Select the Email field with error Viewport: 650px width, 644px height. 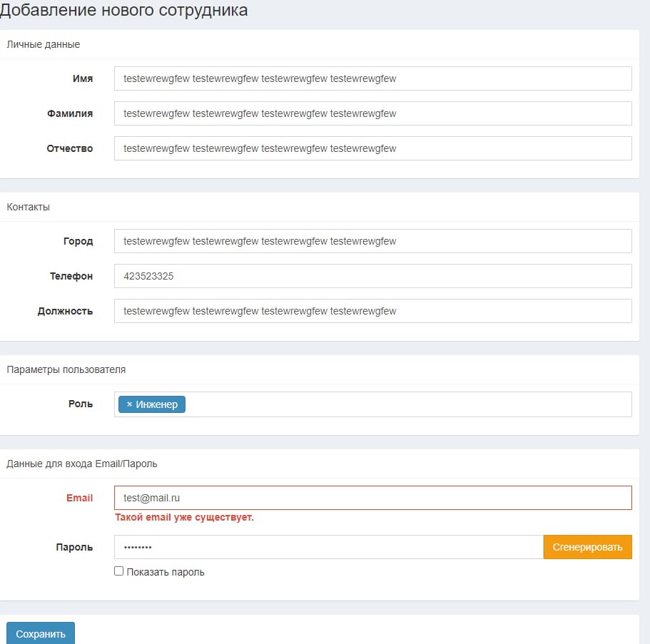point(372,498)
